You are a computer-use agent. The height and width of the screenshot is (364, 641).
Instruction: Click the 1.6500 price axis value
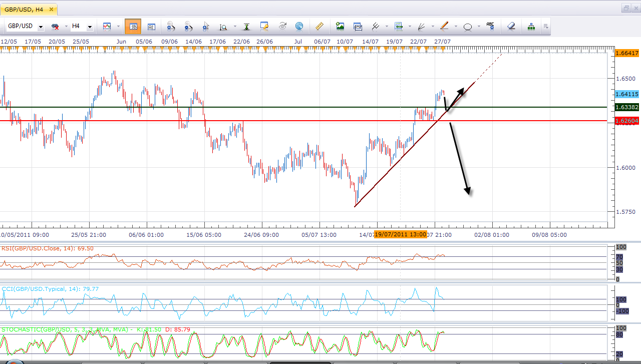point(625,79)
